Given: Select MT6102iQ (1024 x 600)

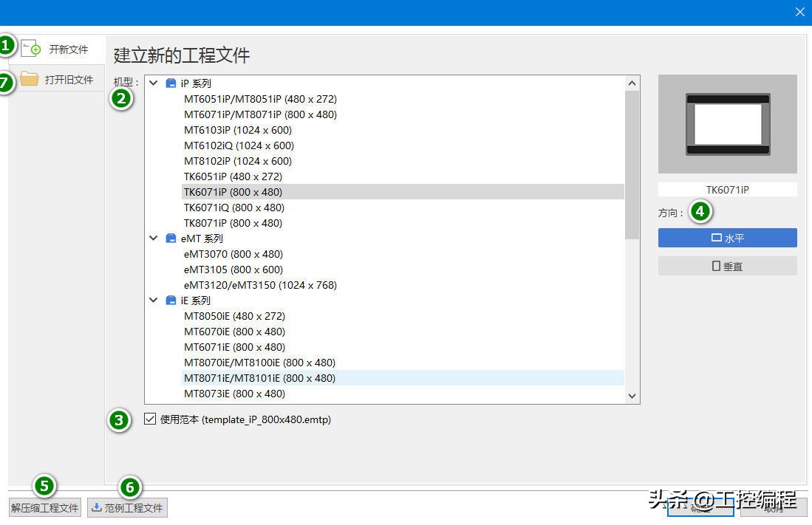Looking at the screenshot, I should point(239,145).
